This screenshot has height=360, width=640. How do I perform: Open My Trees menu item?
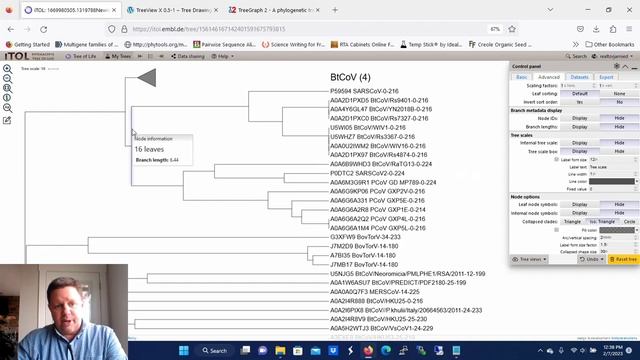point(118,56)
